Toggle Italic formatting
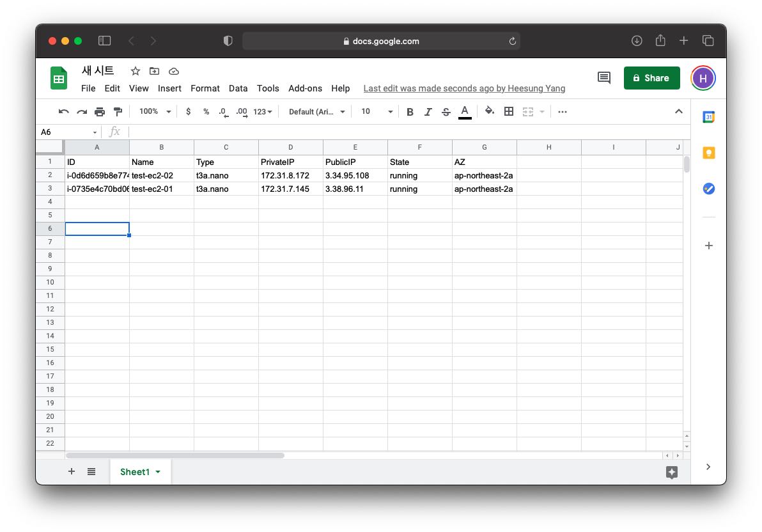 [428, 112]
